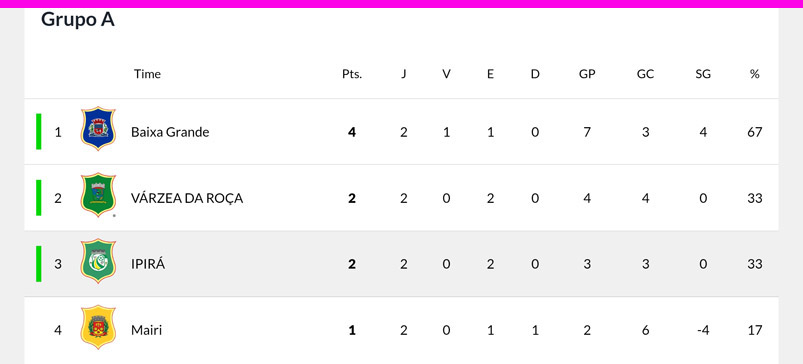Screen dimensions: 803x364
Task: Click the Mairi yellow team crest
Action: 98,327
